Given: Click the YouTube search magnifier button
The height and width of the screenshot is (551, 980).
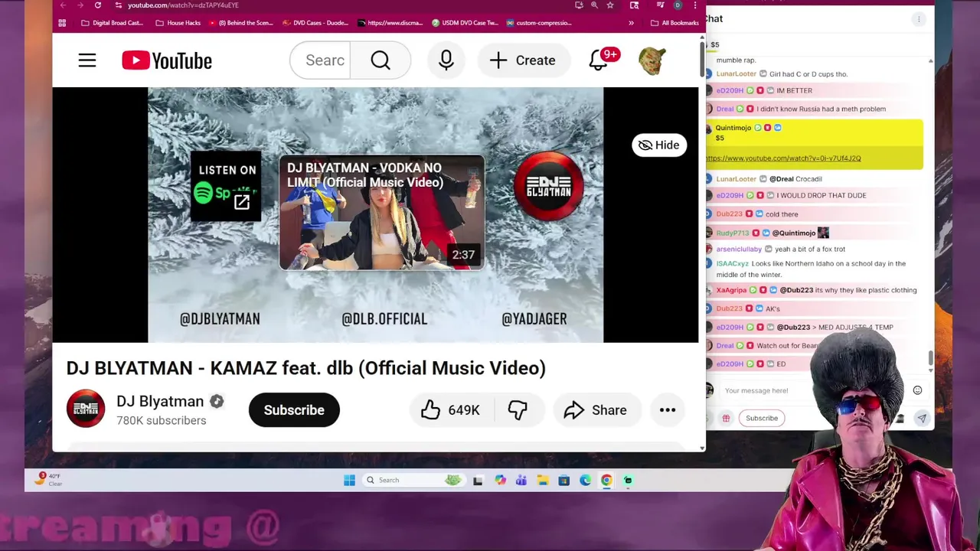Looking at the screenshot, I should (x=381, y=60).
